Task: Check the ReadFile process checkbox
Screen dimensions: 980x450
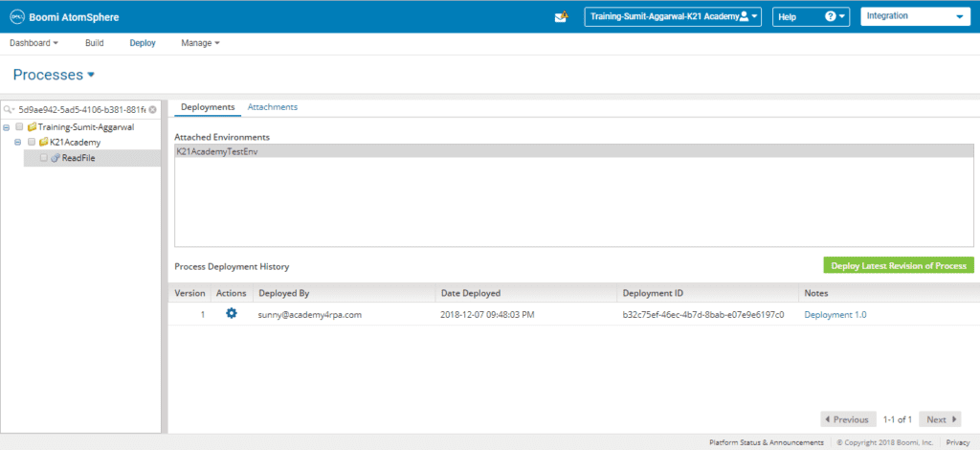Action: click(44, 158)
